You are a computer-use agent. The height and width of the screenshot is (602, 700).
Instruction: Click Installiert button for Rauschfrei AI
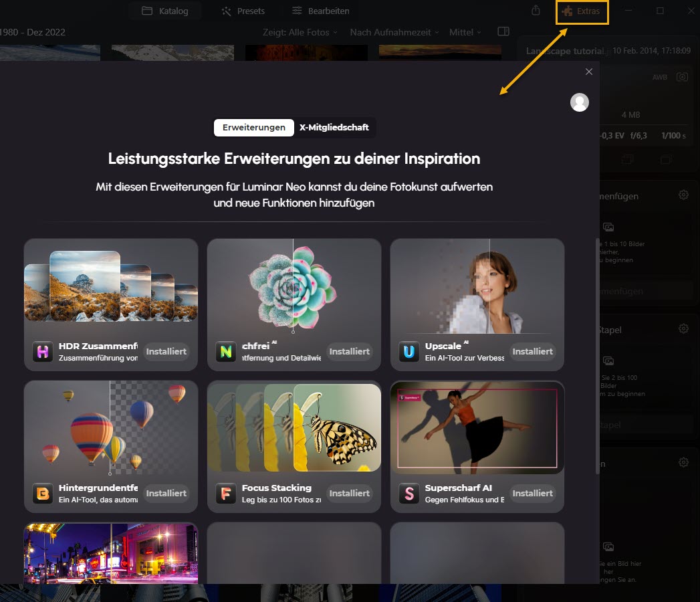click(349, 351)
